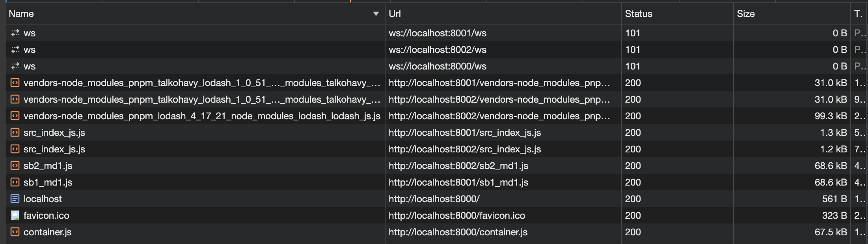Viewport: 868px width, 244px height.
Task: Select the src_index_js.js name served from port 8001
Action: coord(54,133)
